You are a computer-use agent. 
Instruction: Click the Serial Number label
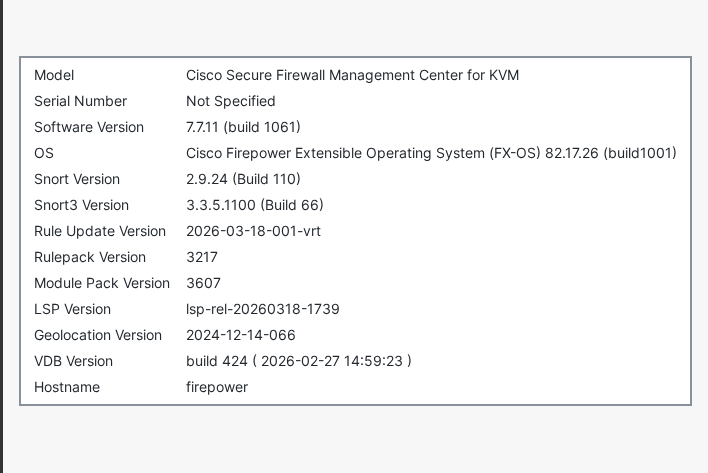[80, 101]
